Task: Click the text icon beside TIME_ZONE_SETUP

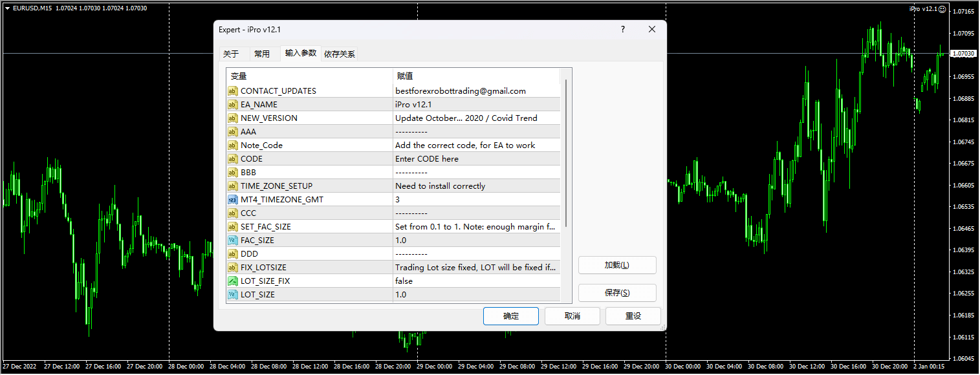Action: pos(233,186)
